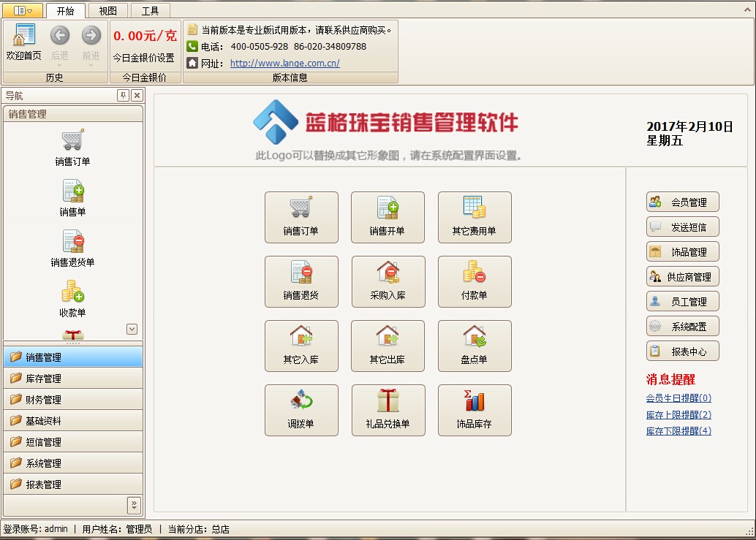Expand the 库存管理 navigation group
This screenshot has height=540, width=756.
(73, 379)
